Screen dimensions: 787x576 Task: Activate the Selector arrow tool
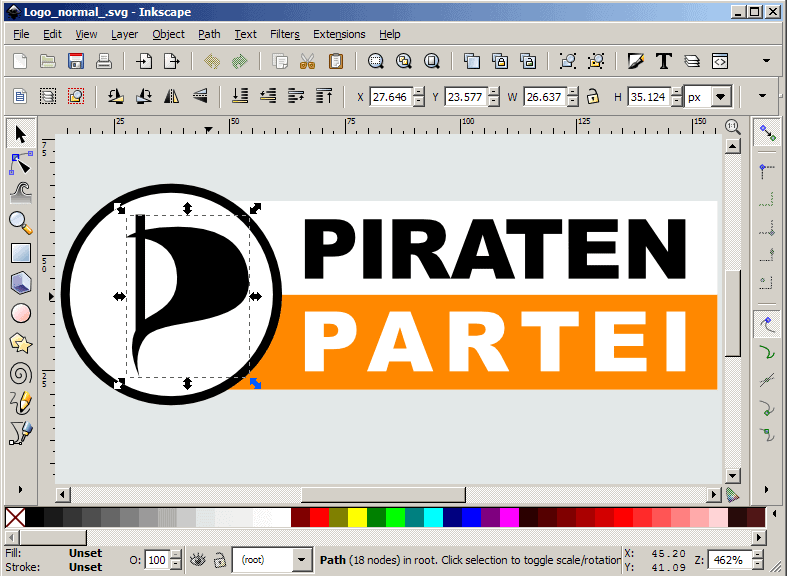click(21, 134)
